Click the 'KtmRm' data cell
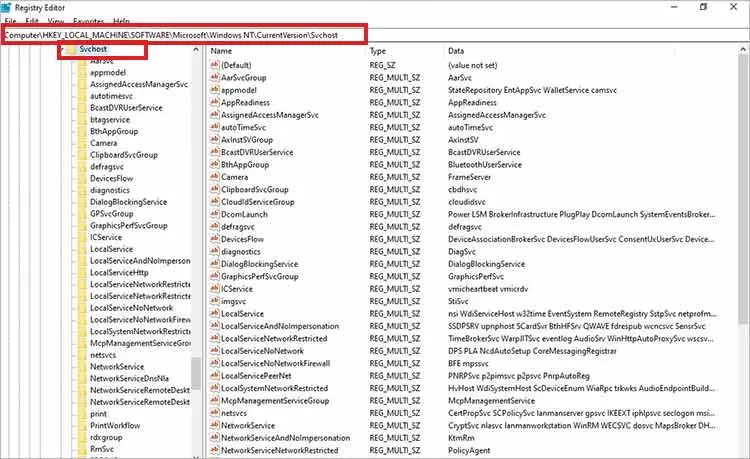This screenshot has width=750, height=459. (x=461, y=438)
